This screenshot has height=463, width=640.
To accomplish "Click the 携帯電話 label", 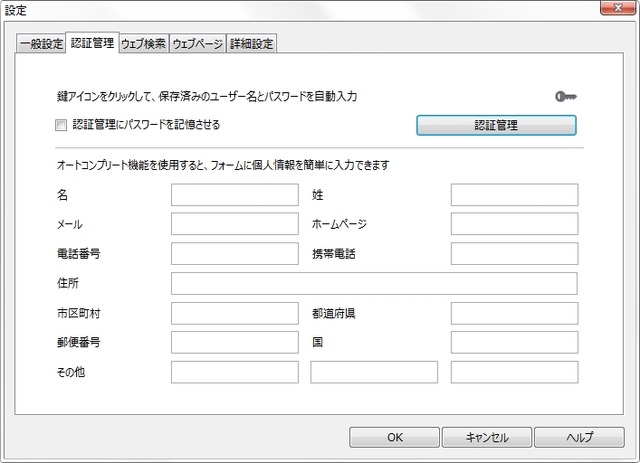I will pyautogui.click(x=333, y=254).
